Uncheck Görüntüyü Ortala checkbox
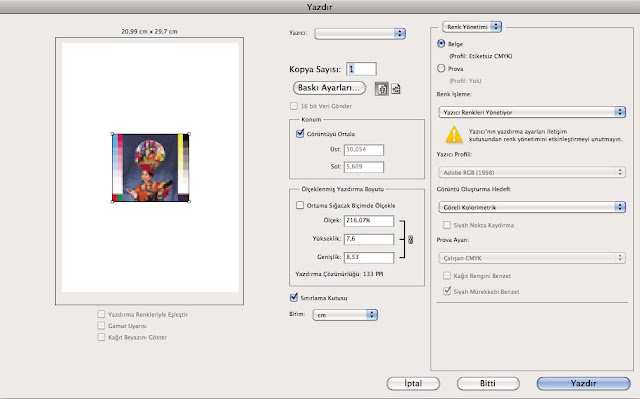 [300, 133]
